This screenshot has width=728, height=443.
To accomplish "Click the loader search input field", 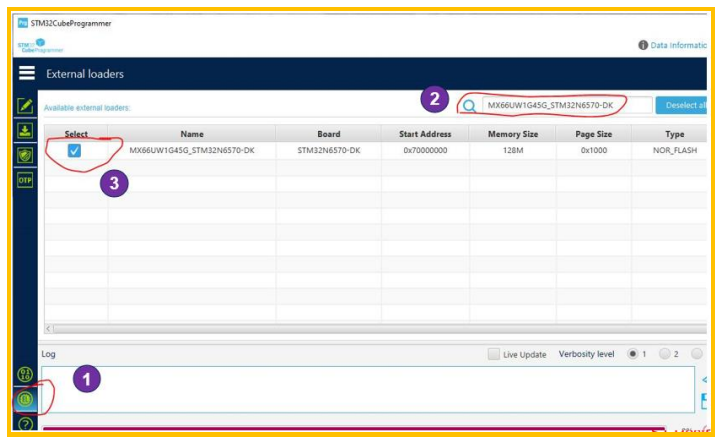I will coord(567,105).
